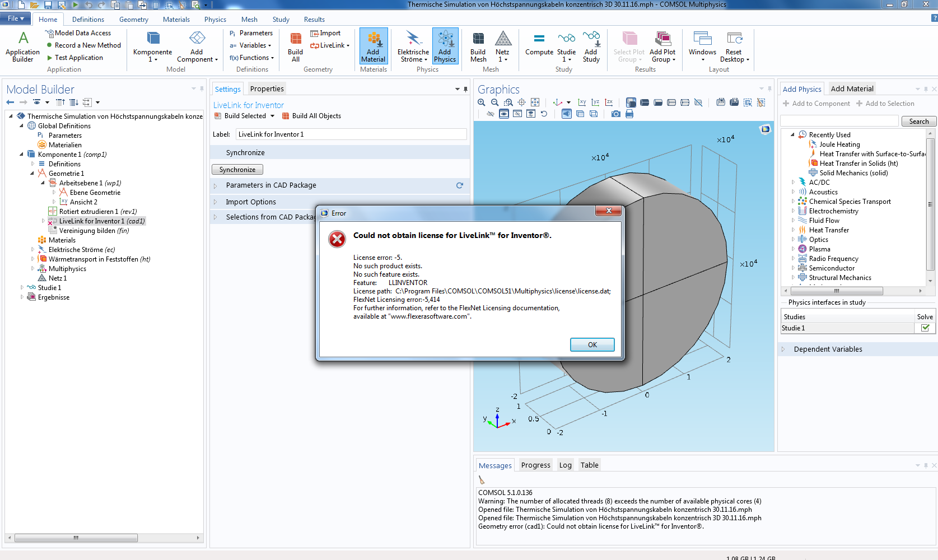Image resolution: width=938 pixels, height=560 pixels.
Task: Click the Synchronize button
Action: [237, 170]
